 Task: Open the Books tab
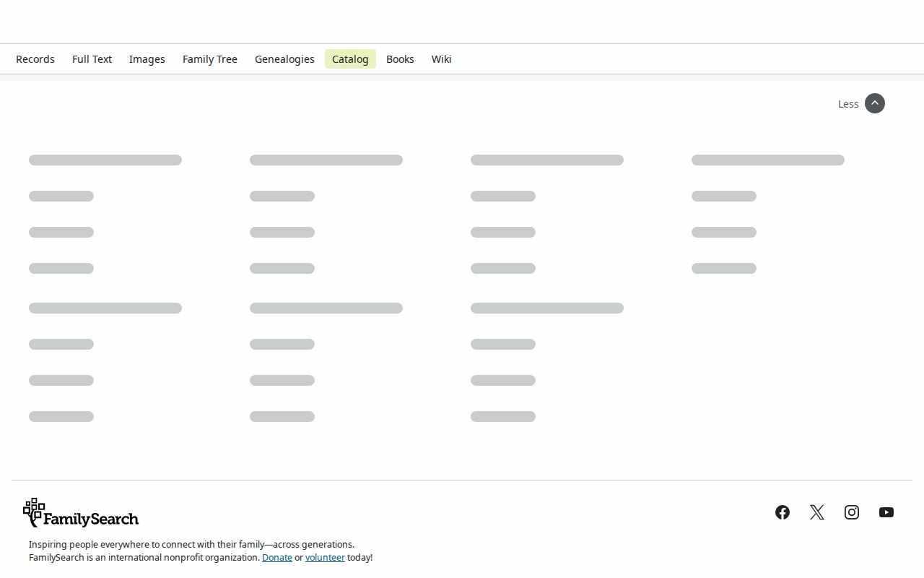[400, 59]
